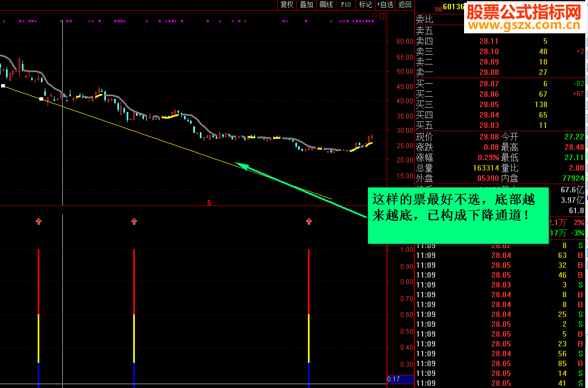Select tick row 28.05 volume 46 B

click(x=500, y=275)
